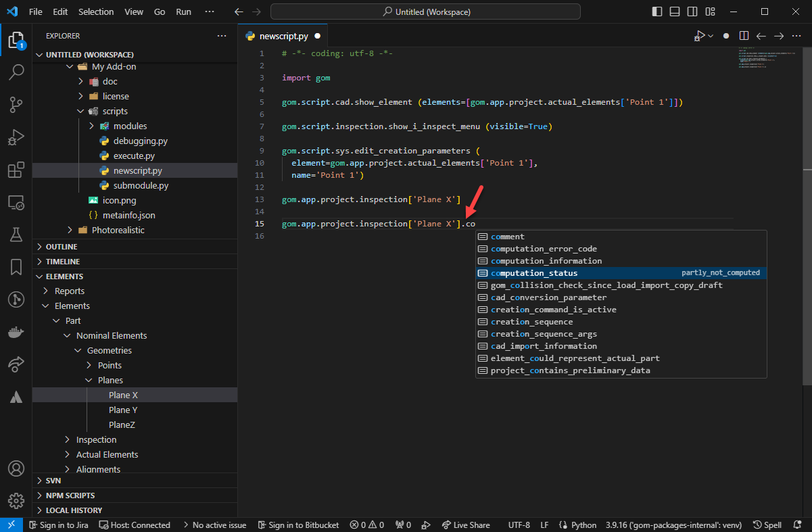Expand the Outline section
812x532 pixels.
pyautogui.click(x=62, y=247)
